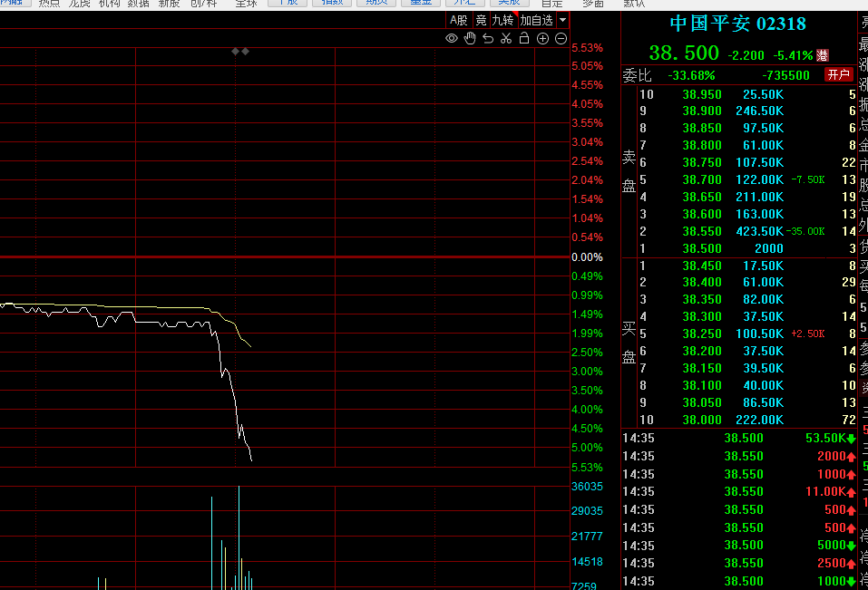
Task: Click 加自选 to add to watchlist
Action: [536, 20]
